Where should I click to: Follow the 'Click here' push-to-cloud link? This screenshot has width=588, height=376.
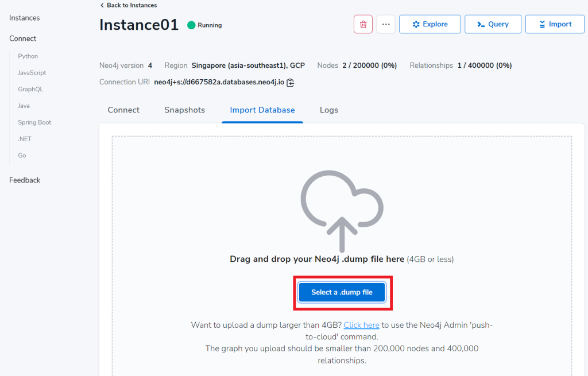pyautogui.click(x=361, y=325)
